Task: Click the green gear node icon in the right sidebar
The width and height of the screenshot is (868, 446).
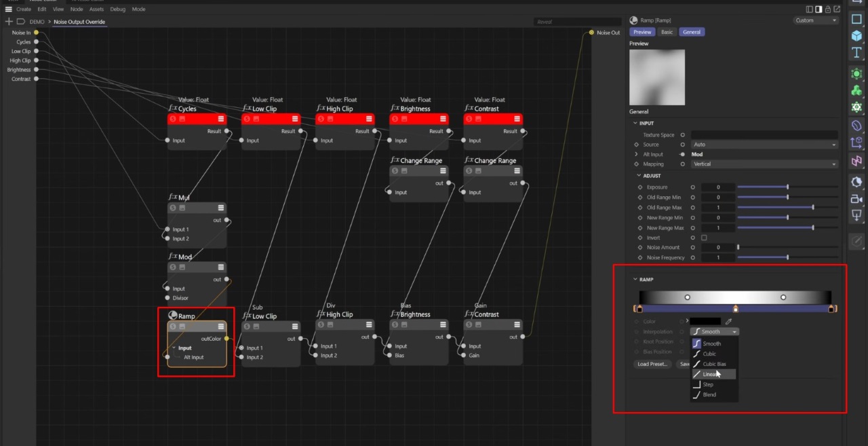Action: [x=856, y=107]
